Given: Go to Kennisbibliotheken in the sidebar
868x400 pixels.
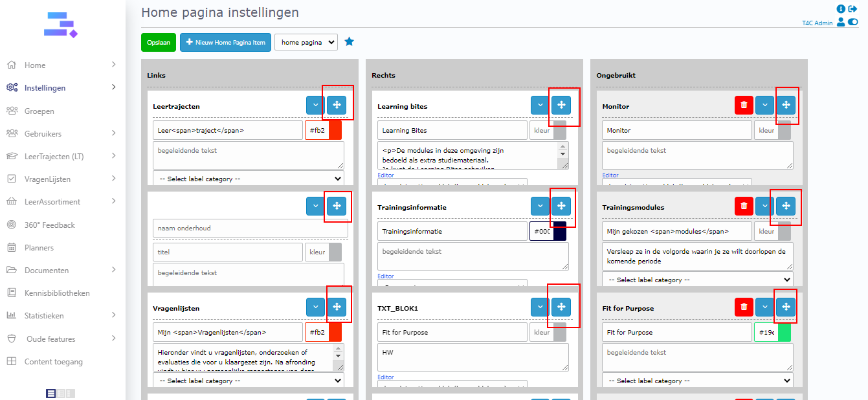Looking at the screenshot, I should pyautogui.click(x=57, y=293).
